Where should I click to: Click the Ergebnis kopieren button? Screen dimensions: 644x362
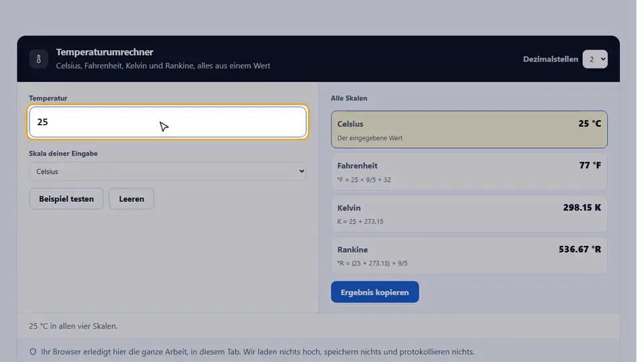[x=374, y=292]
